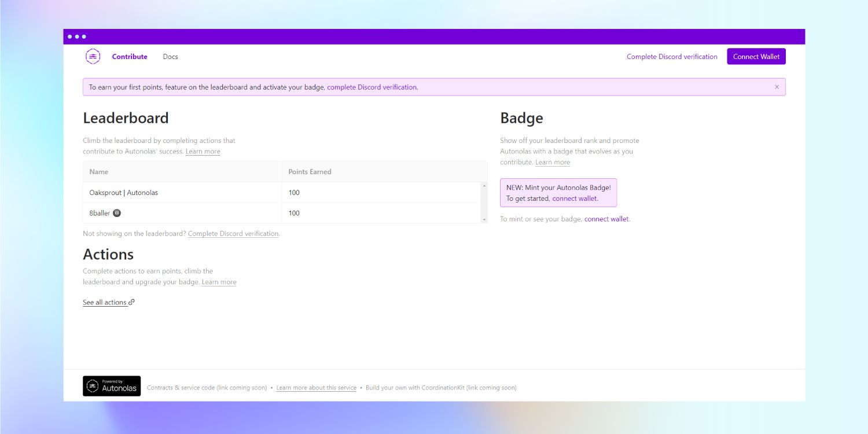Dismiss the purple notification banner
The image size is (868, 434).
coord(777,87)
